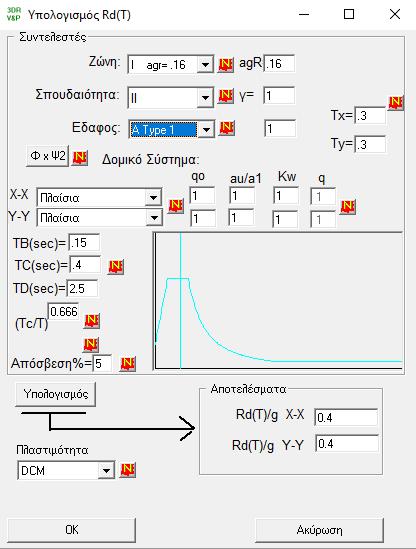Confirm with the OK button
The width and height of the screenshot is (416, 549).
coord(72,530)
